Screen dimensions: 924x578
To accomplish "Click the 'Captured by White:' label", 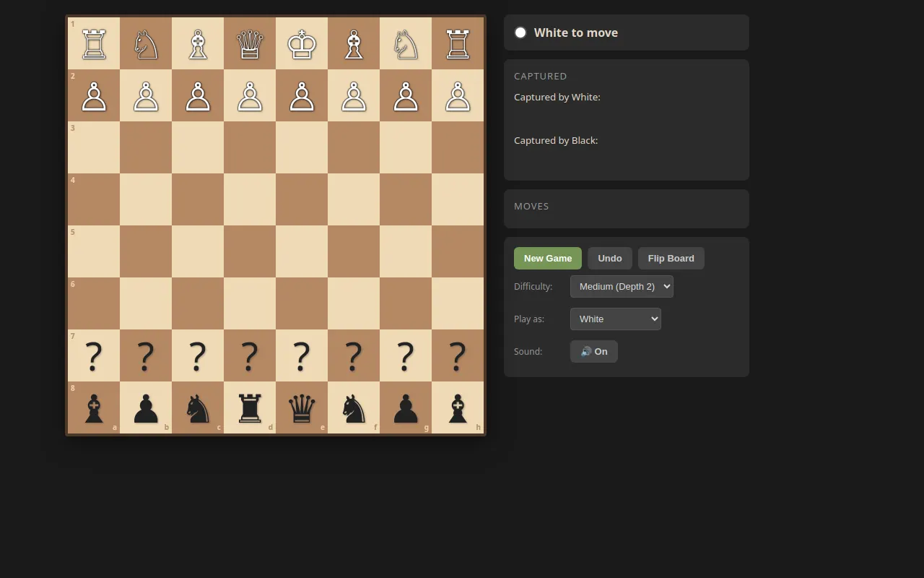I will [x=557, y=97].
